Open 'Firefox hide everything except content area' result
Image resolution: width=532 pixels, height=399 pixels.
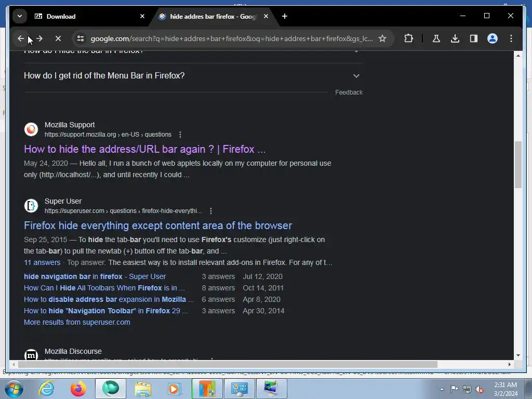(158, 225)
